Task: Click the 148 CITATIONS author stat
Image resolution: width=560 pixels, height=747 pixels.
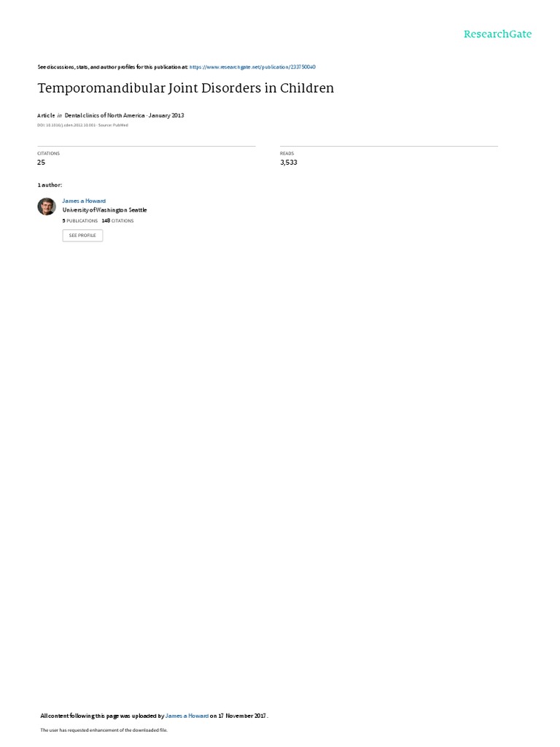Action: (x=117, y=221)
